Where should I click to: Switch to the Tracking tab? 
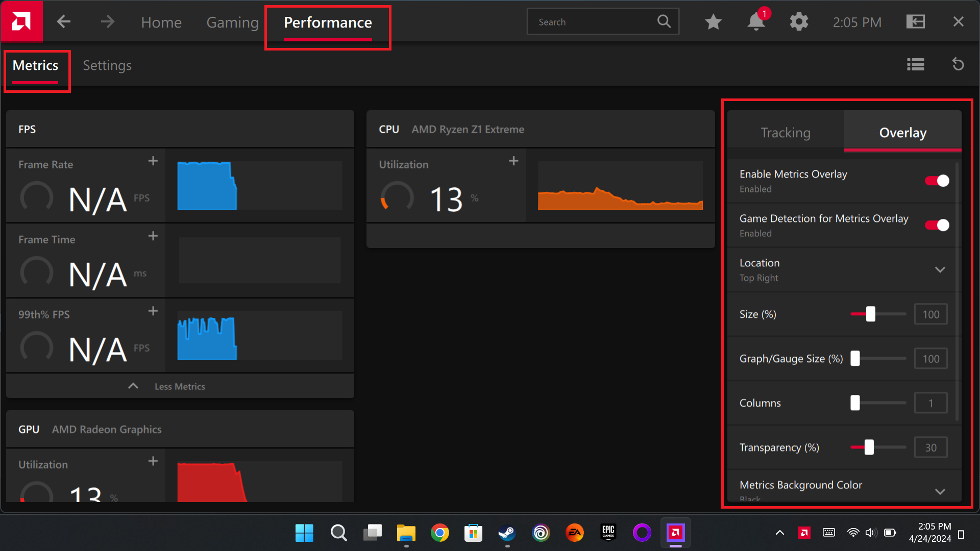click(786, 133)
